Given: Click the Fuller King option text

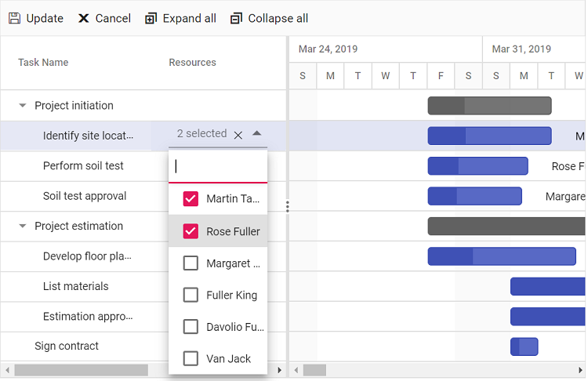Looking at the screenshot, I should pyautogui.click(x=232, y=295).
